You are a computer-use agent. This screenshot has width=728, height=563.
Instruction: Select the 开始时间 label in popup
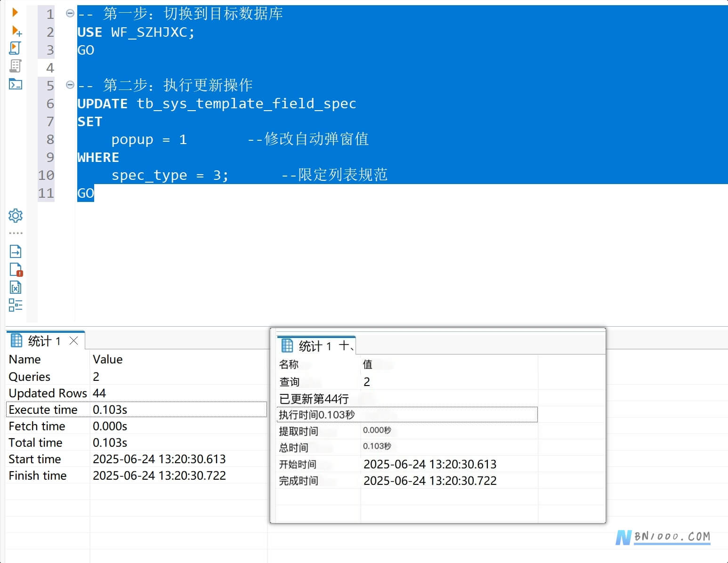pyautogui.click(x=298, y=465)
